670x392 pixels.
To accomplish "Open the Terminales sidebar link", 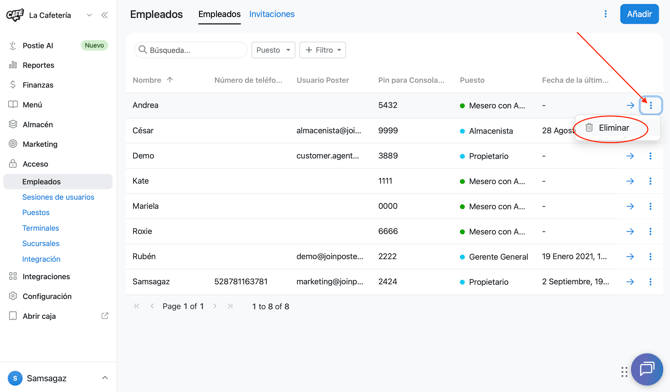I will click(41, 228).
